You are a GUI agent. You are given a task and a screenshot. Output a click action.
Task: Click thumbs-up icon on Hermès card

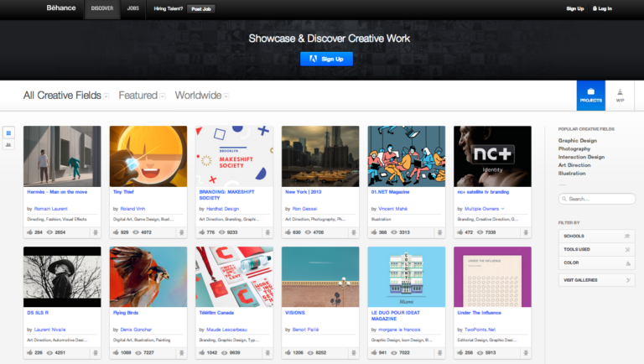click(x=29, y=232)
